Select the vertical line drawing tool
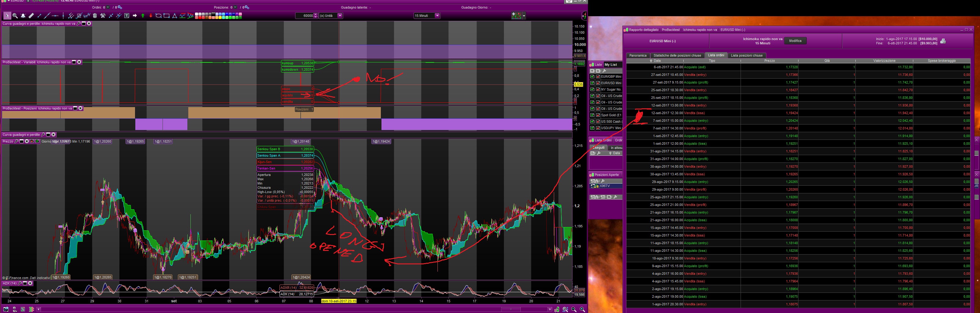The image size is (980, 313). 63,16
